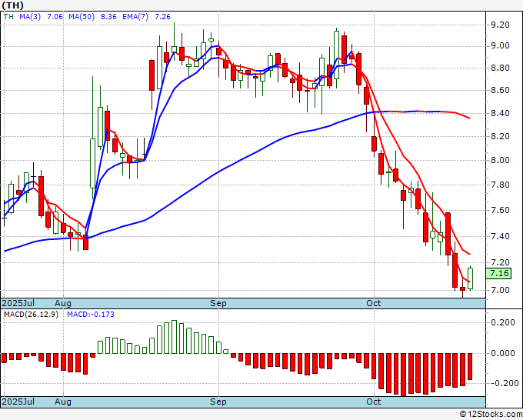The height and width of the screenshot is (420, 523).
Task: Click the 7.60 price axis label
Action: point(500,210)
